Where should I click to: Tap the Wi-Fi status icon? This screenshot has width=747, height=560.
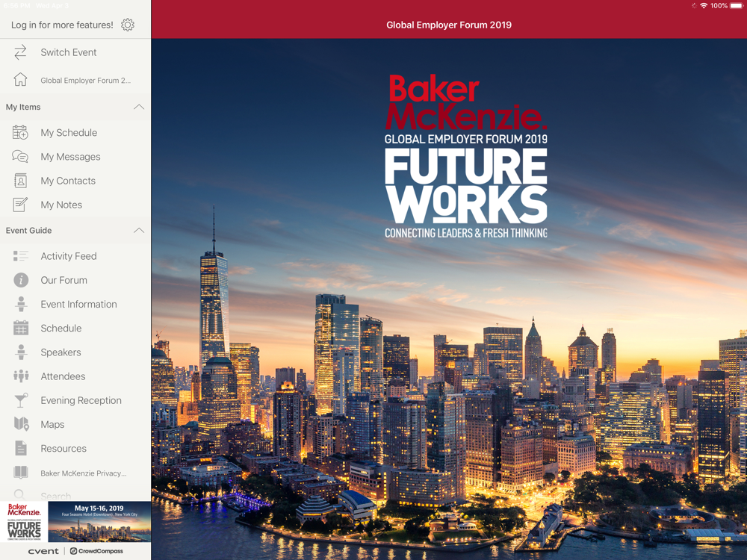(704, 6)
